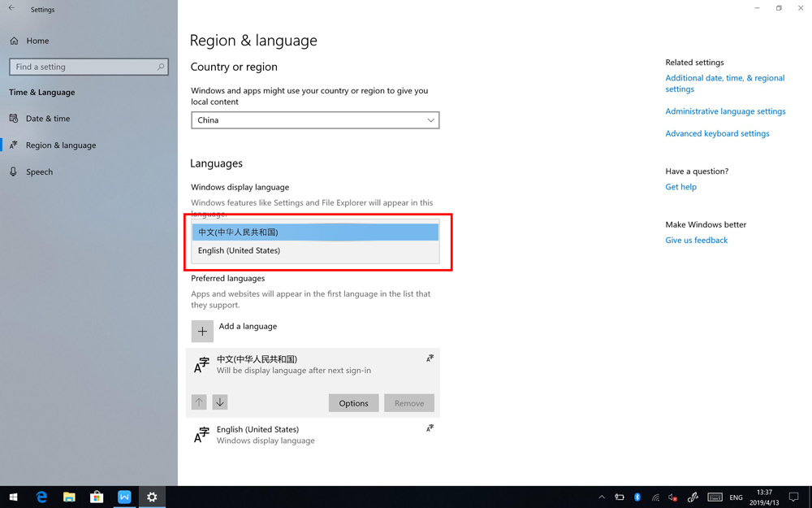The width and height of the screenshot is (812, 508).
Task: Move Chinese language down with arrow button
Action: click(220, 402)
